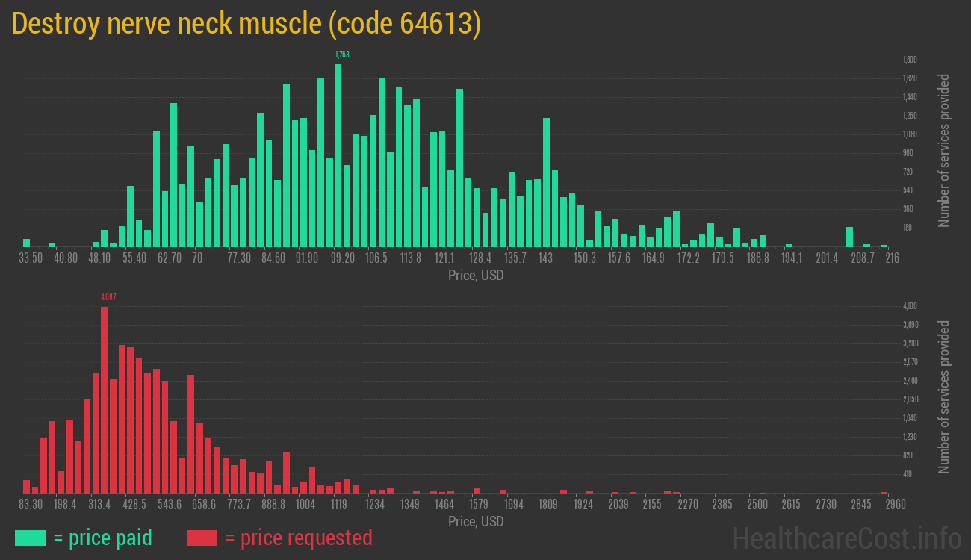
Task: Click the 1,800 value on the upper y-axis
Action: (x=910, y=60)
